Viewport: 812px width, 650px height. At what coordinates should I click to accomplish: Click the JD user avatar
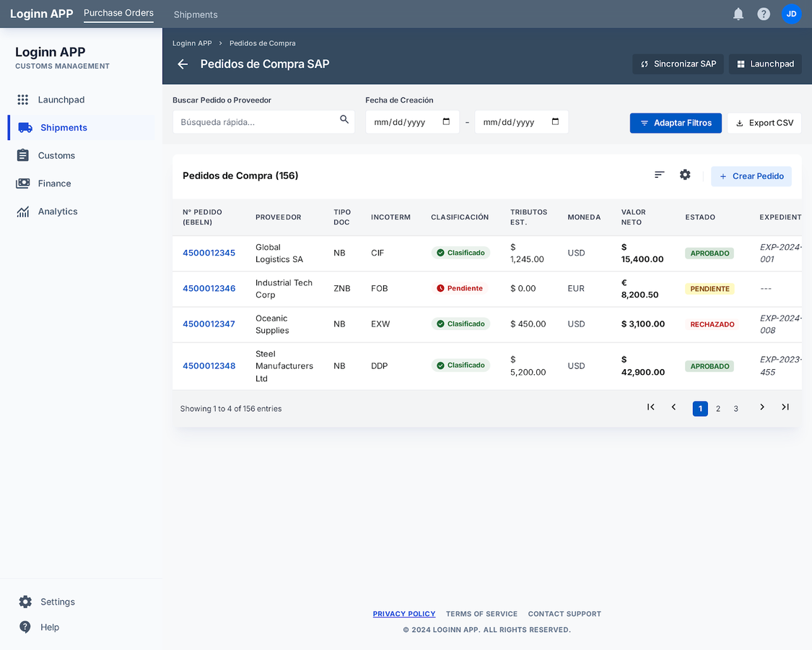pyautogui.click(x=792, y=14)
